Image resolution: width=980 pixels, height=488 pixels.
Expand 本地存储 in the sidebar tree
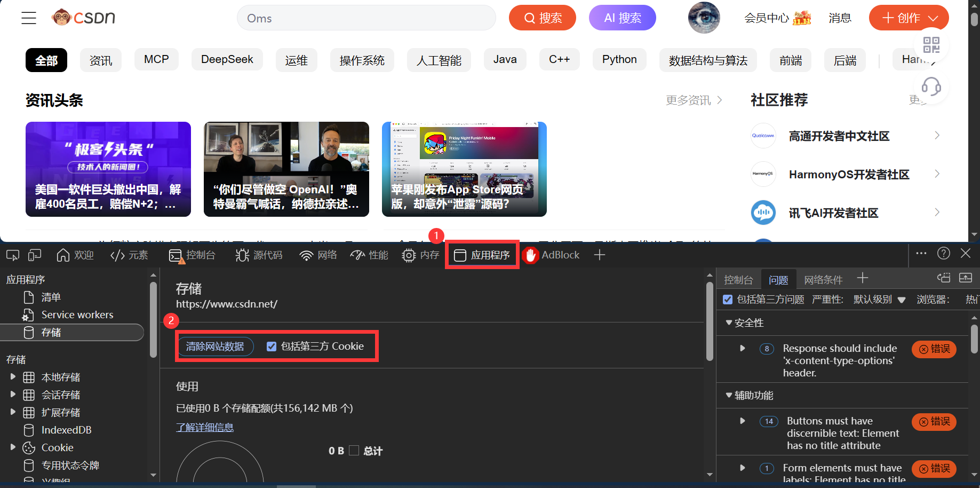click(x=13, y=376)
